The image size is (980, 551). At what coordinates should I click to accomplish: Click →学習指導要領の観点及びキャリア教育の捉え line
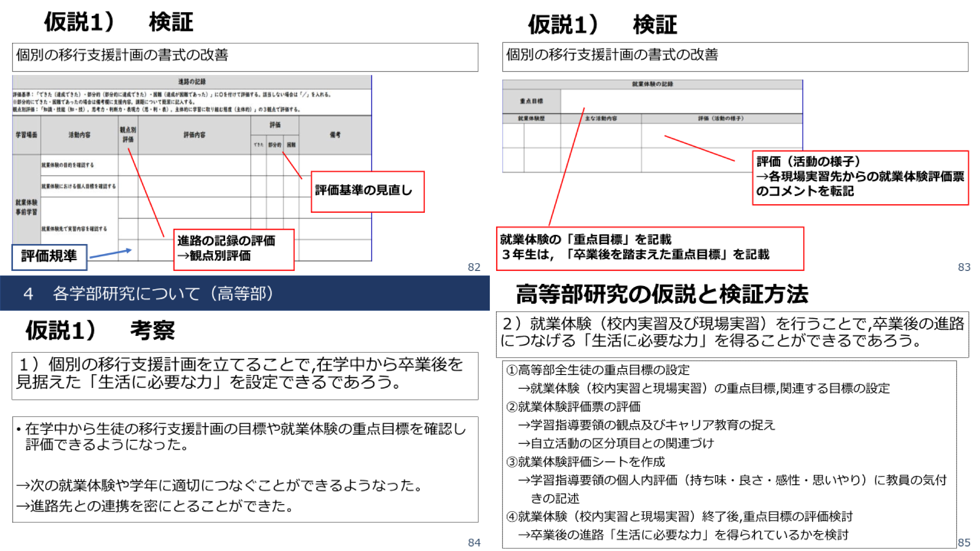coord(647,425)
